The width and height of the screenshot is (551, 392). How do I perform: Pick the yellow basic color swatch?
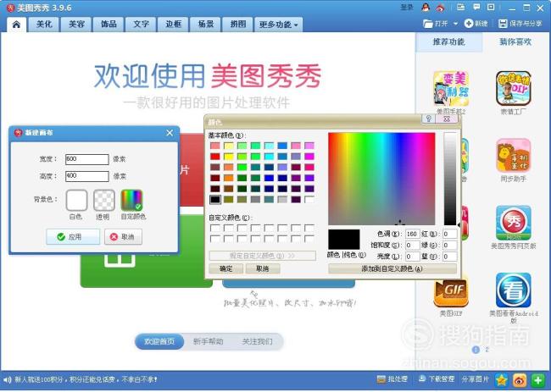(x=228, y=157)
